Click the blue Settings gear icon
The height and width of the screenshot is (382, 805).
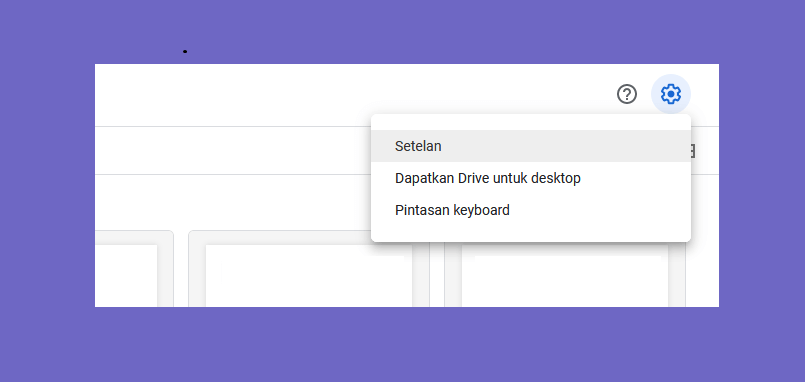coord(670,94)
